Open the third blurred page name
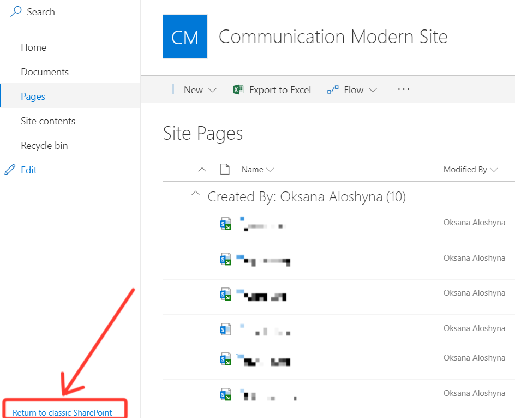515x420 pixels. (x=262, y=295)
